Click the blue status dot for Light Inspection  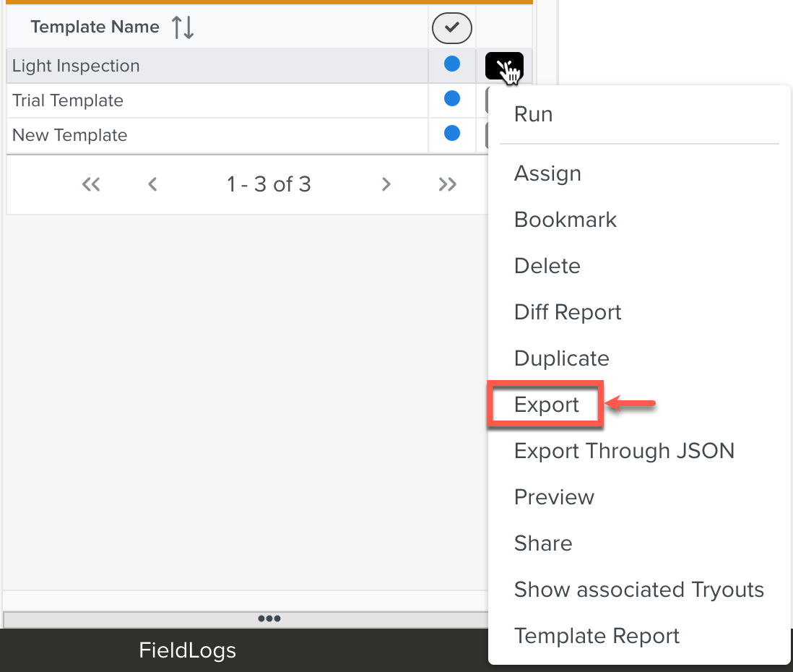tap(452, 64)
